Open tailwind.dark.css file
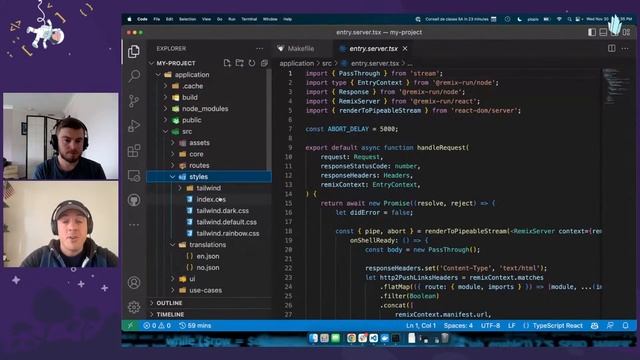The image size is (640, 360). click(x=222, y=211)
